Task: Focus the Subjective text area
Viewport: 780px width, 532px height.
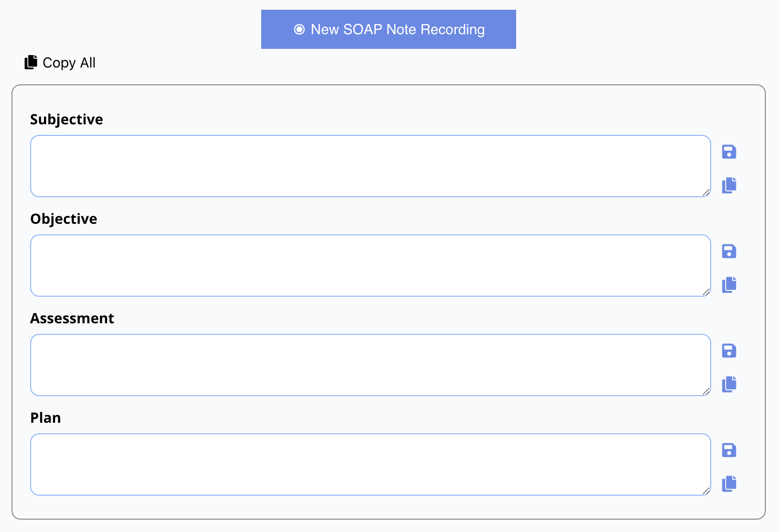Action: click(x=370, y=166)
